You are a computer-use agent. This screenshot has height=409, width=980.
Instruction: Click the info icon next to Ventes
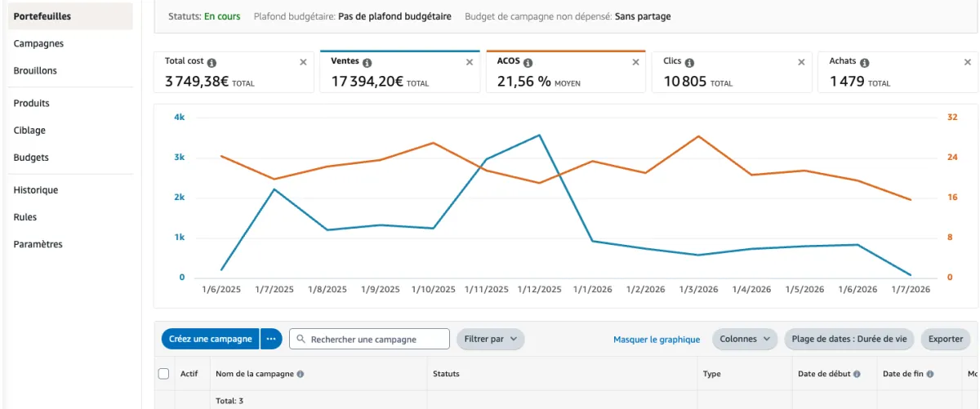(367, 62)
